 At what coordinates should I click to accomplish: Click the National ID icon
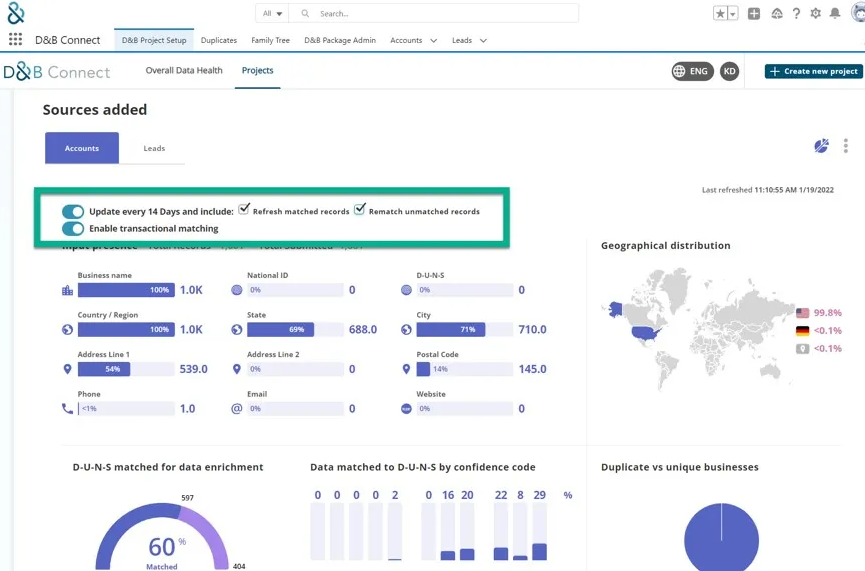click(x=237, y=290)
